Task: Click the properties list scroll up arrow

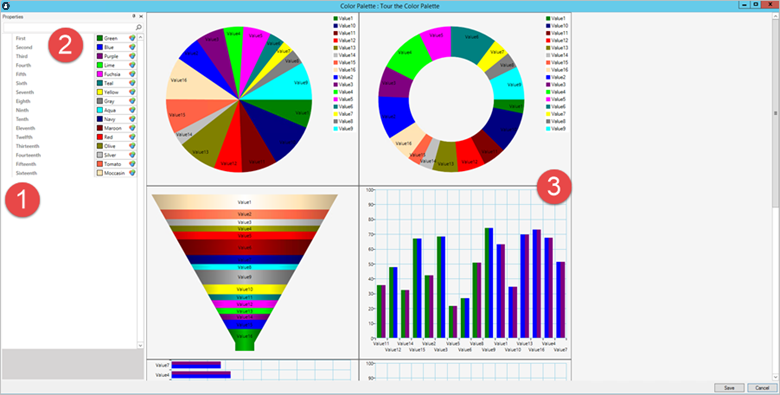Action: [140, 37]
